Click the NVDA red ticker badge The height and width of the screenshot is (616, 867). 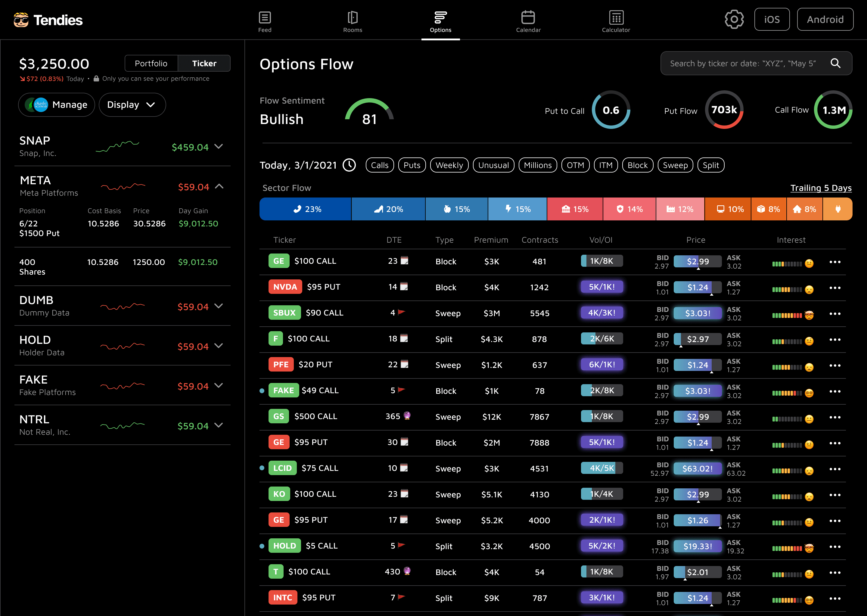tap(285, 287)
